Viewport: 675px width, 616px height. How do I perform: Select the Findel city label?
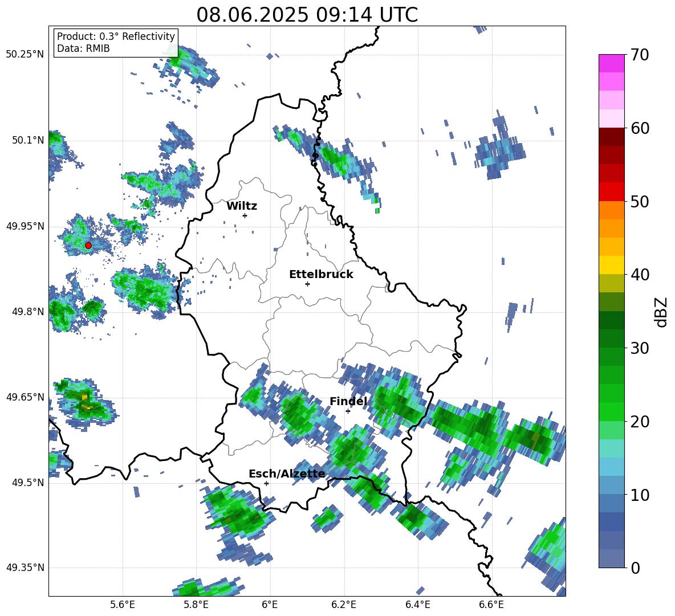[x=348, y=401]
